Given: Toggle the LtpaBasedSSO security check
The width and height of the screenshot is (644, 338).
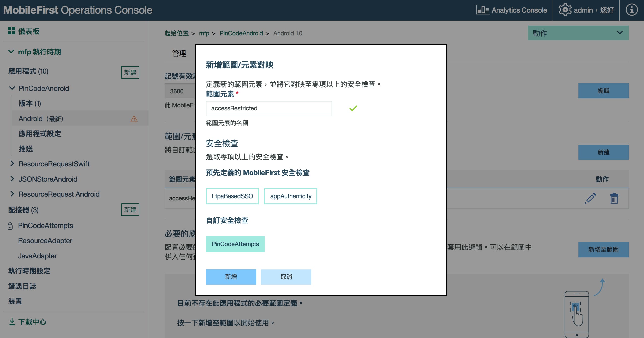Looking at the screenshot, I should click(x=232, y=196).
